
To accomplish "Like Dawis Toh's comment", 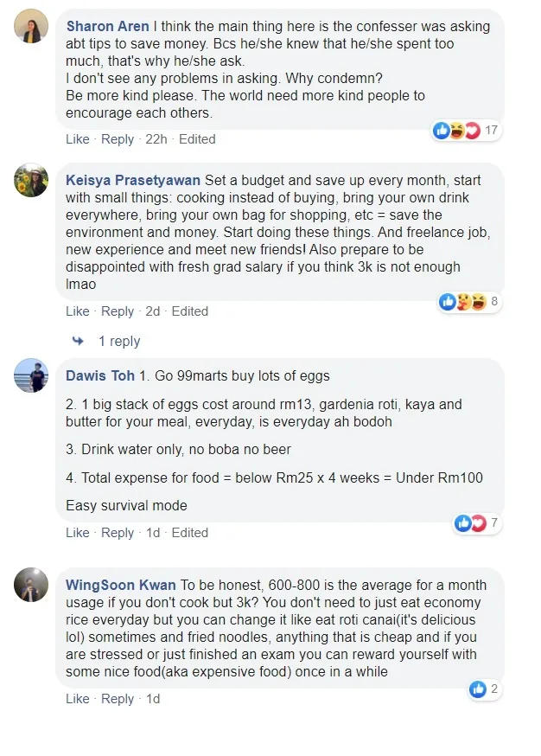I will [x=78, y=533].
